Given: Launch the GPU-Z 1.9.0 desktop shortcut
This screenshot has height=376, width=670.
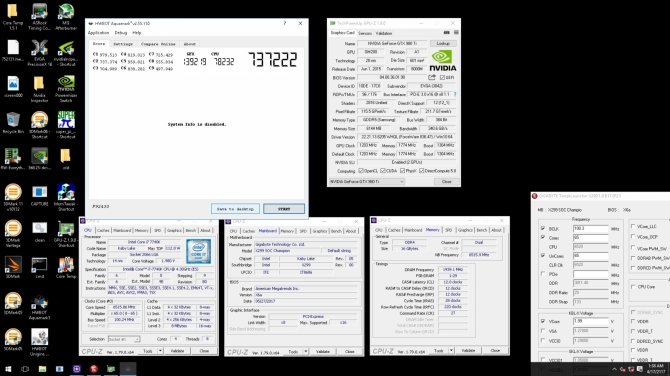Looking at the screenshot, I should pyautogui.click(x=66, y=234).
